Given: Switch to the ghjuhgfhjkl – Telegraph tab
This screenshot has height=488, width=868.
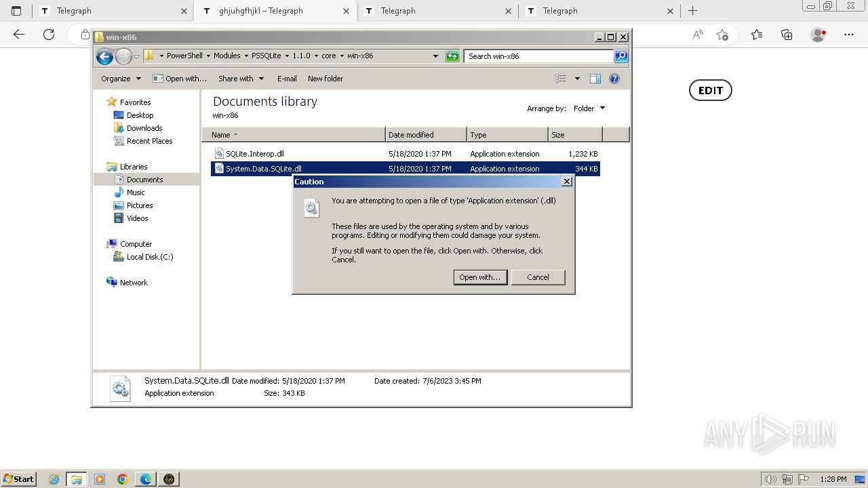Looking at the screenshot, I should click(275, 11).
